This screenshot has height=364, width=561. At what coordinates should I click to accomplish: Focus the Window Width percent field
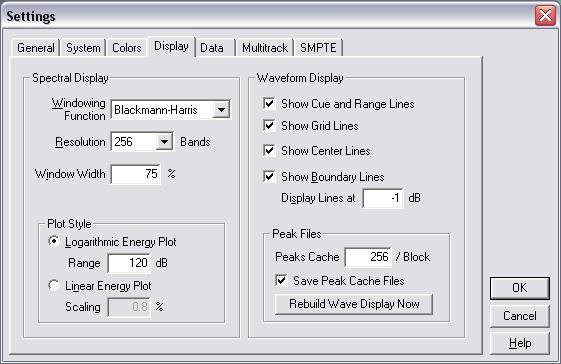136,174
